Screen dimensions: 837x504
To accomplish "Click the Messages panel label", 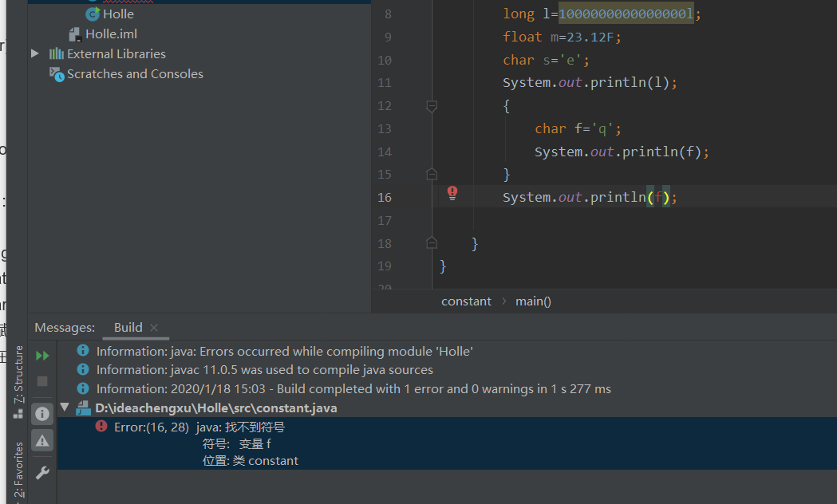I will [x=65, y=328].
